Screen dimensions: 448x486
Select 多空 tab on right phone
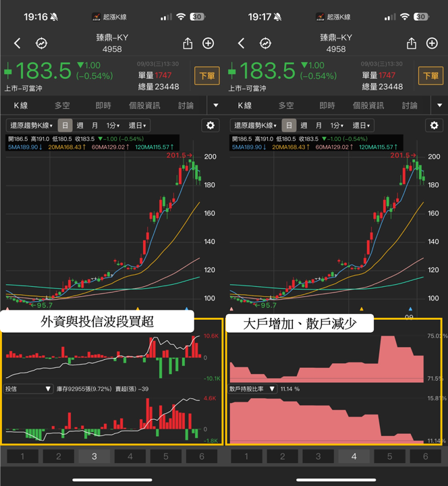point(286,106)
